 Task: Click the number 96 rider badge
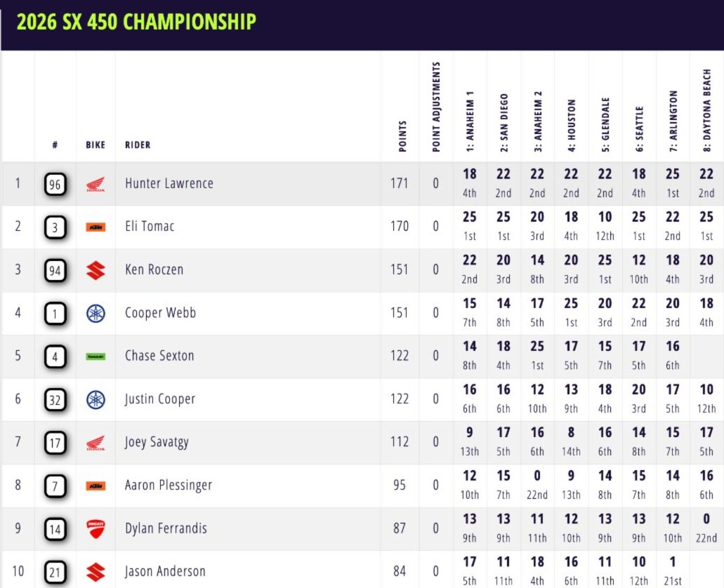55,185
